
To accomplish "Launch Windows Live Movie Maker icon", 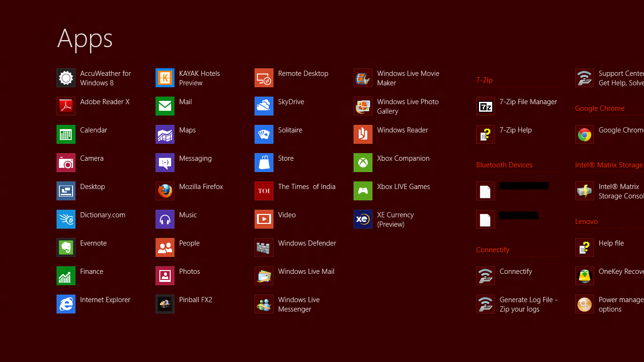I will [363, 78].
